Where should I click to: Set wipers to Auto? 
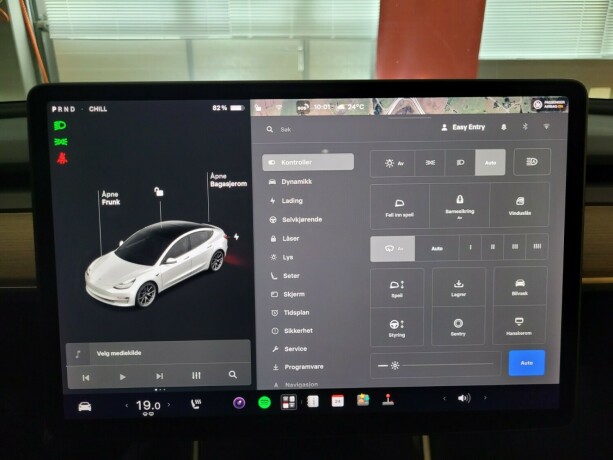[x=437, y=248]
